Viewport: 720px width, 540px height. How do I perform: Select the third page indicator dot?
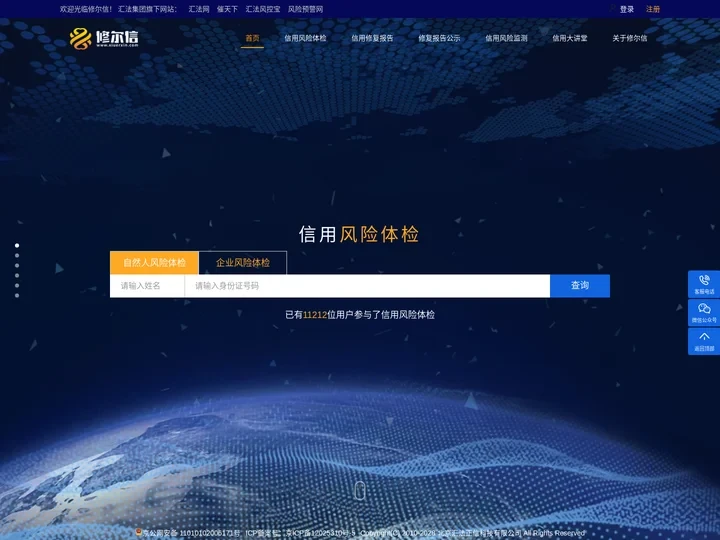point(17,265)
